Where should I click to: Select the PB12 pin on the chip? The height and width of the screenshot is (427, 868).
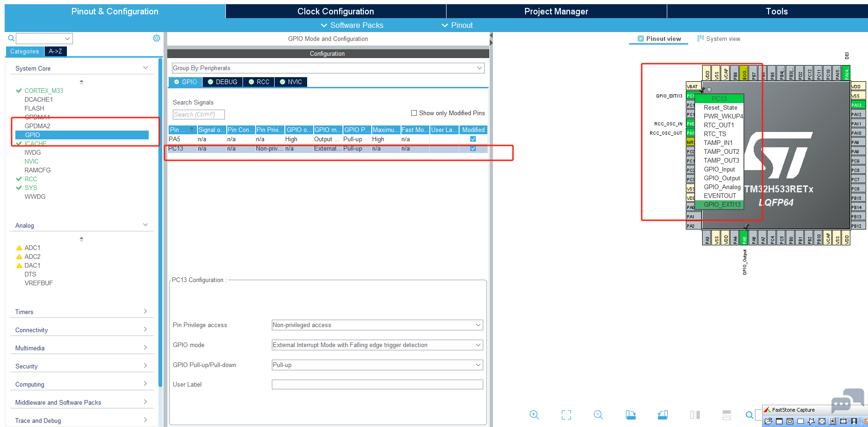tap(858, 226)
